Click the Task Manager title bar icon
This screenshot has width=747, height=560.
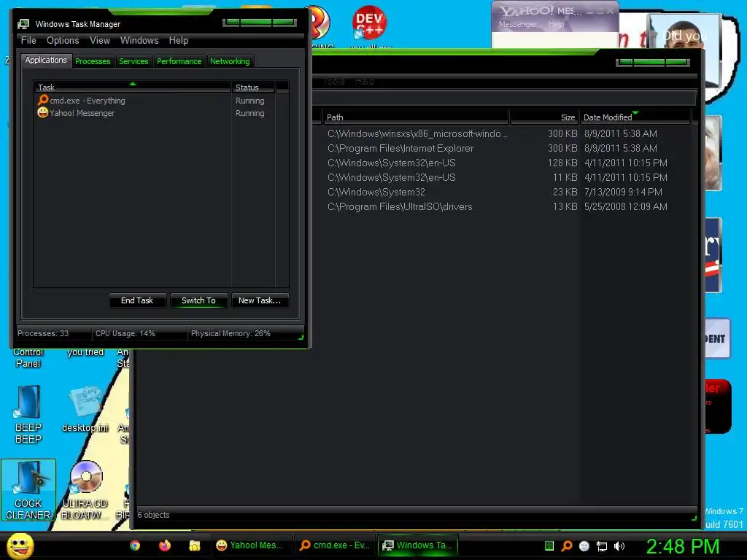pyautogui.click(x=23, y=24)
